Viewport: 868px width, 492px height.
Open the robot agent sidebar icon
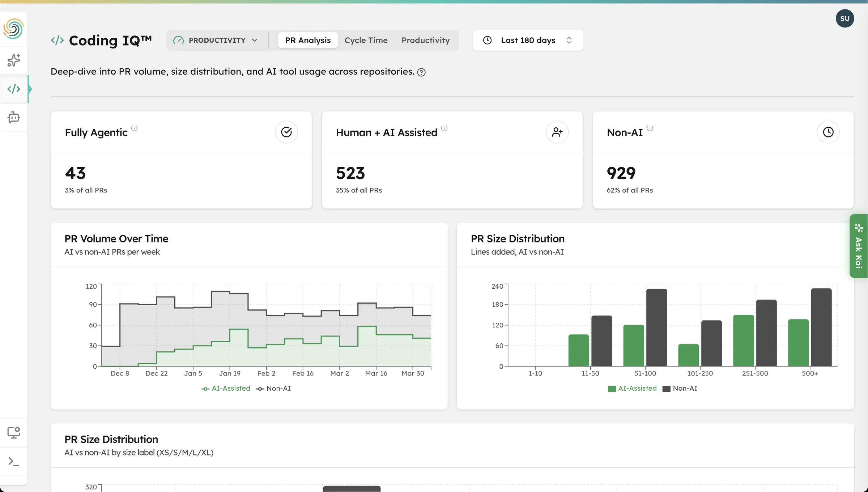tap(14, 118)
